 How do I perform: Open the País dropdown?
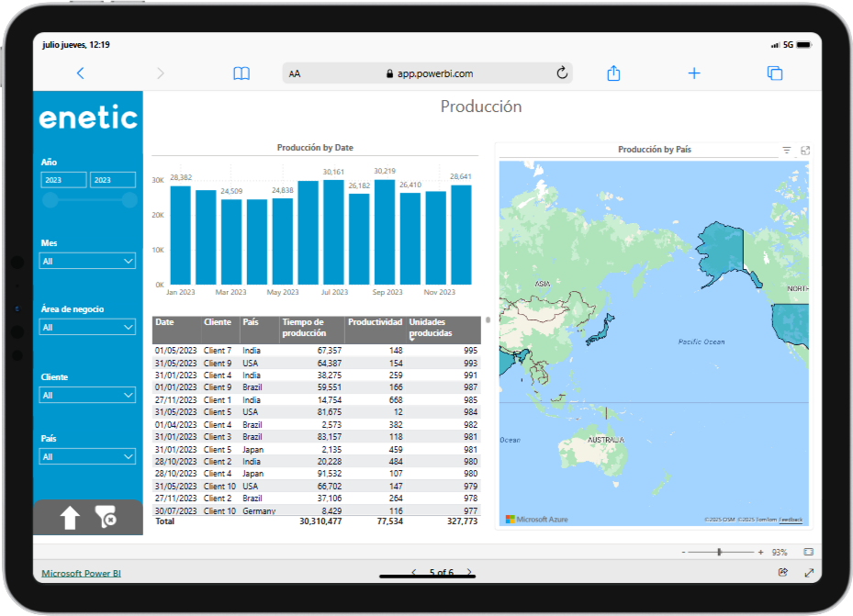point(87,456)
